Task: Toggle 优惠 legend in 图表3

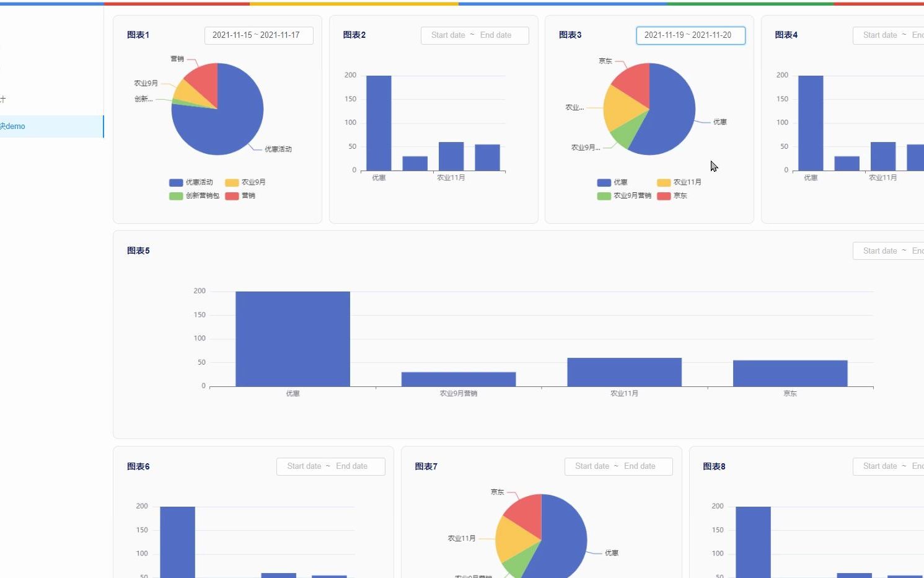Action: point(612,182)
